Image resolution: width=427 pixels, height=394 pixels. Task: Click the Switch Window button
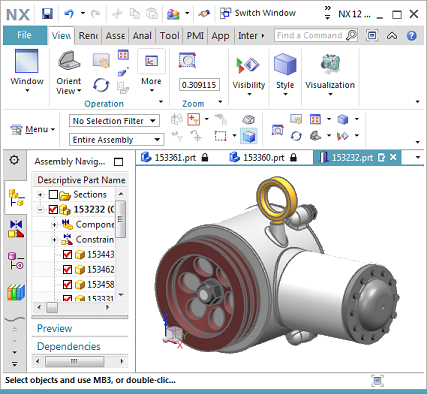point(258,13)
